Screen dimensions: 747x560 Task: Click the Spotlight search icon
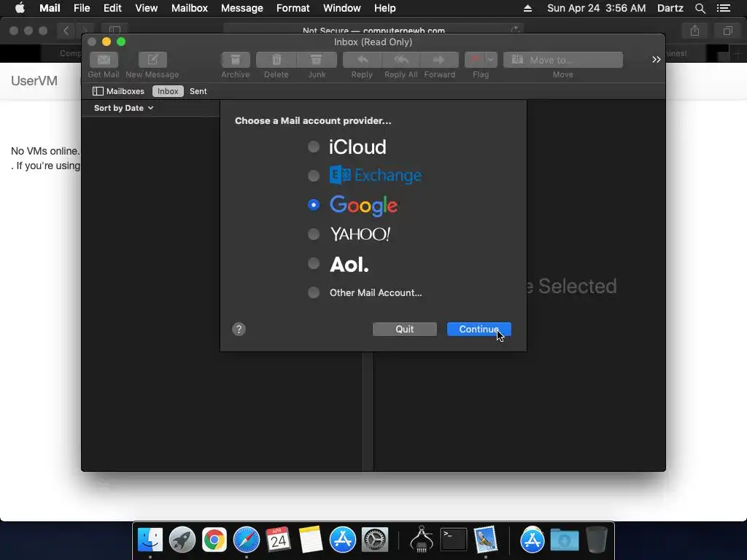700,8
